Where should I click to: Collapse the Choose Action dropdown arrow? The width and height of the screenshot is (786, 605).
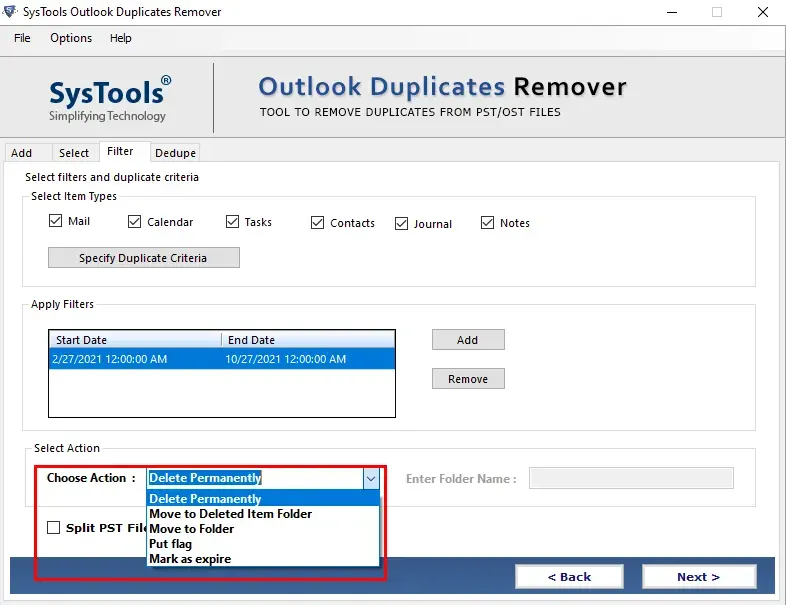click(371, 479)
